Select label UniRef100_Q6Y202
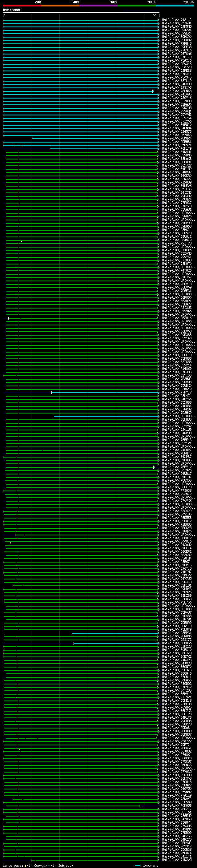 pos(177,426)
